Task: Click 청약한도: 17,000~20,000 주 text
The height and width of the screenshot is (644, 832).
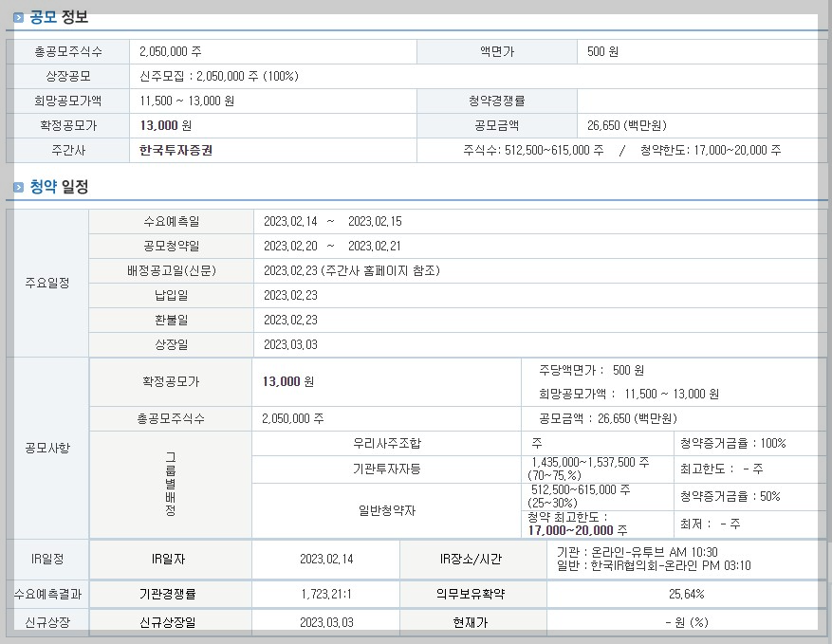Action: point(711,150)
